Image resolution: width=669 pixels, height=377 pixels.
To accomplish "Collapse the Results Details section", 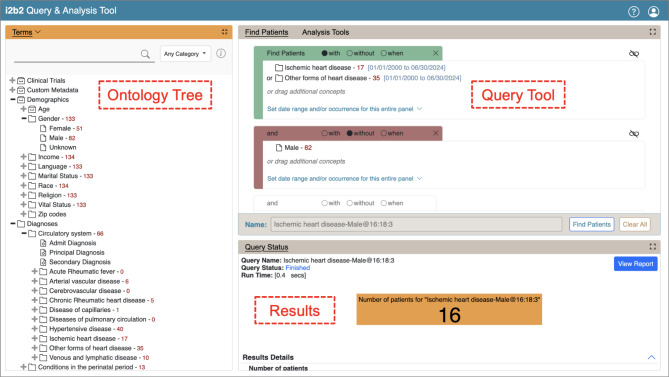I will [651, 357].
